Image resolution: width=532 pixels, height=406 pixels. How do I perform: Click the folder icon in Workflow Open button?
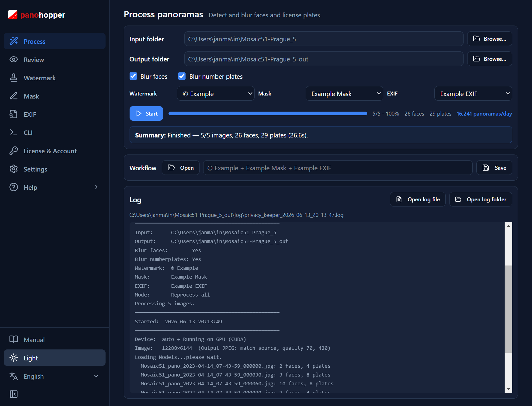(171, 168)
